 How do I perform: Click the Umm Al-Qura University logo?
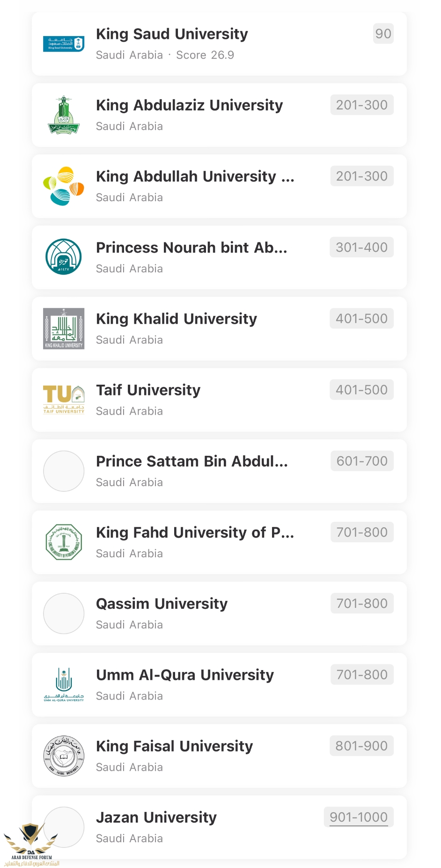tap(64, 685)
